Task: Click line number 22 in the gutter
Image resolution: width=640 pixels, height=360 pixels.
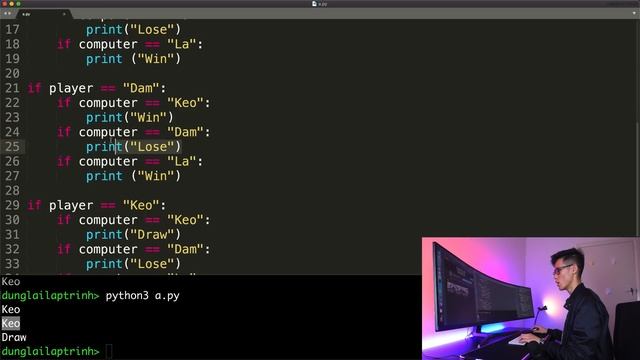Action: click(x=12, y=103)
